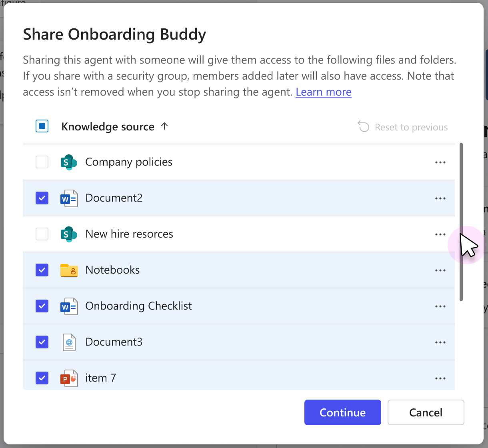Screen dimensions: 488x448
Task: Click the PowerPoint icon next to item 7
Action: point(69,378)
